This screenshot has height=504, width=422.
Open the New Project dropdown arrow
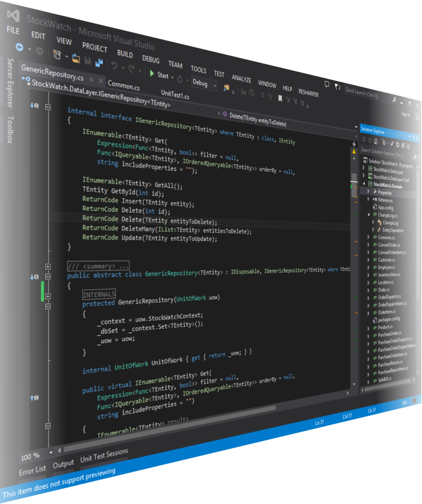tap(66, 57)
